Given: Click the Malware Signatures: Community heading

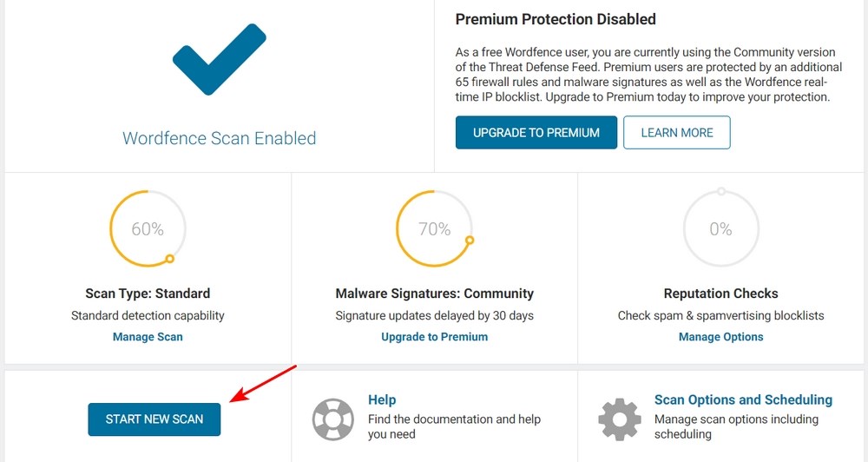Looking at the screenshot, I should (x=435, y=294).
